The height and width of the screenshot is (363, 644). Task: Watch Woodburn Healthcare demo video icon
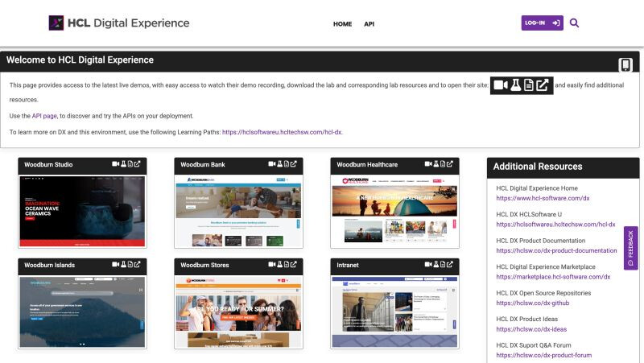428,164
